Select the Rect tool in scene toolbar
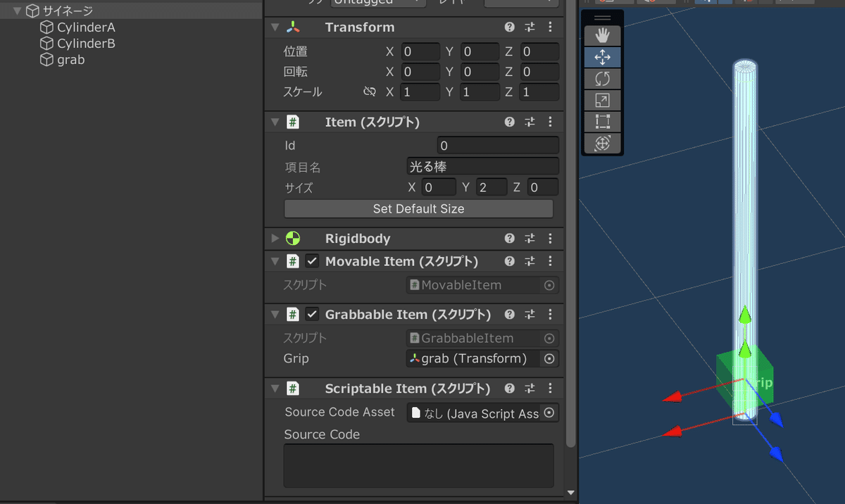This screenshot has height=504, width=845. [603, 121]
